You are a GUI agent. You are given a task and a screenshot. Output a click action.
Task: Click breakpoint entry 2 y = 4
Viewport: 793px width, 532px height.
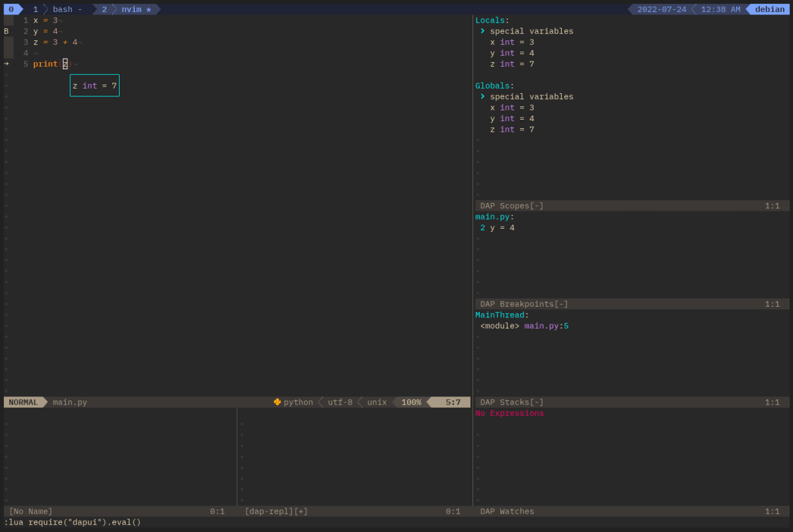click(x=498, y=228)
